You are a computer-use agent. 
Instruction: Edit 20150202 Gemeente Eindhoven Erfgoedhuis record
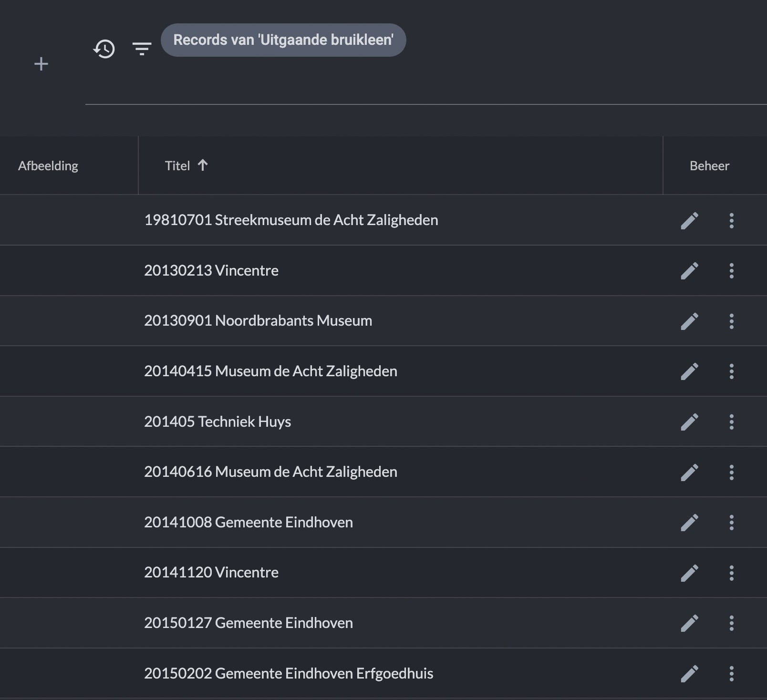click(x=689, y=674)
